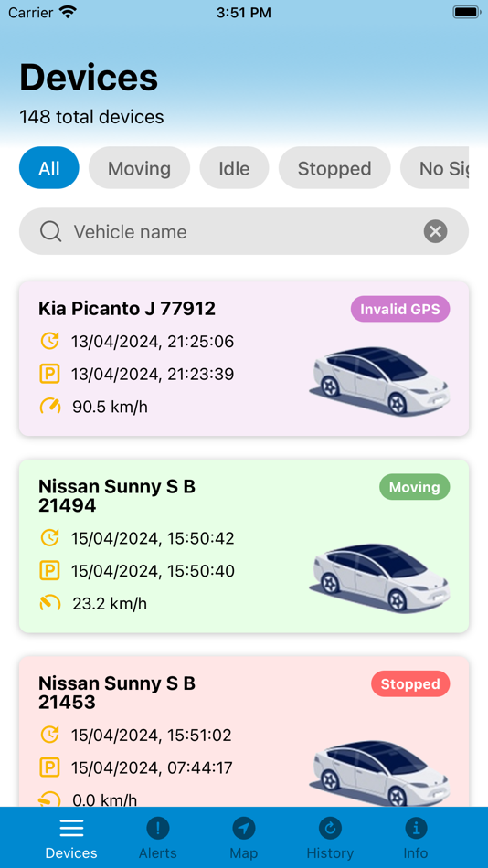Screen dimensions: 488x868
Task: Select the All filter chip
Action: pos(49,168)
